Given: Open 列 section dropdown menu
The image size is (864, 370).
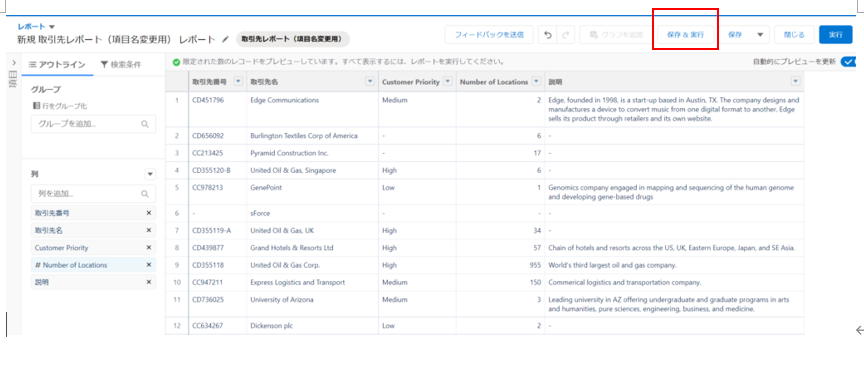Looking at the screenshot, I should click(x=150, y=174).
